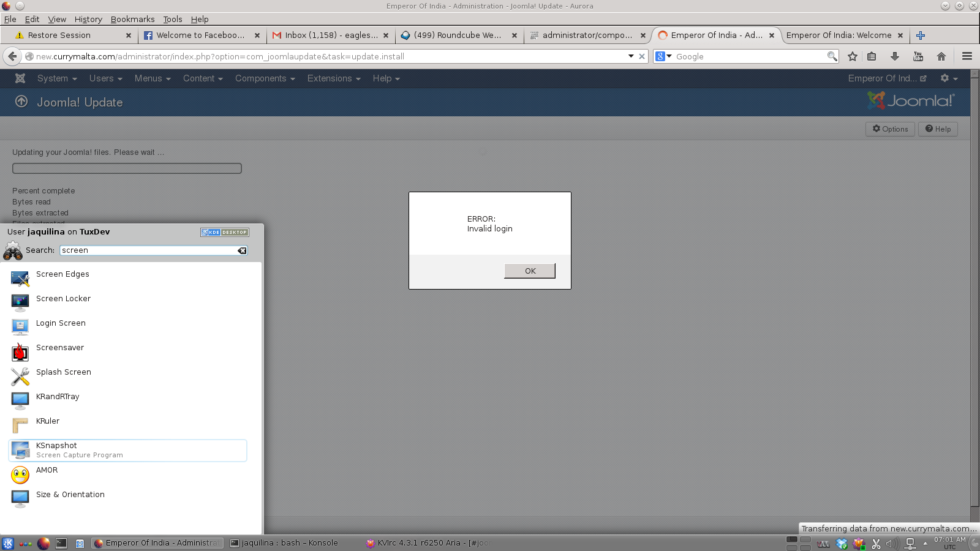Expand the Content dropdown menu

(203, 78)
